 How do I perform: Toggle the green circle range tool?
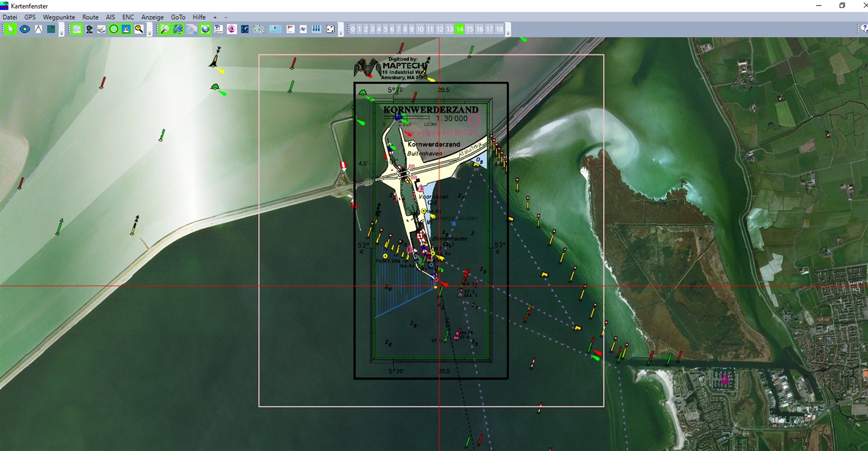[114, 29]
